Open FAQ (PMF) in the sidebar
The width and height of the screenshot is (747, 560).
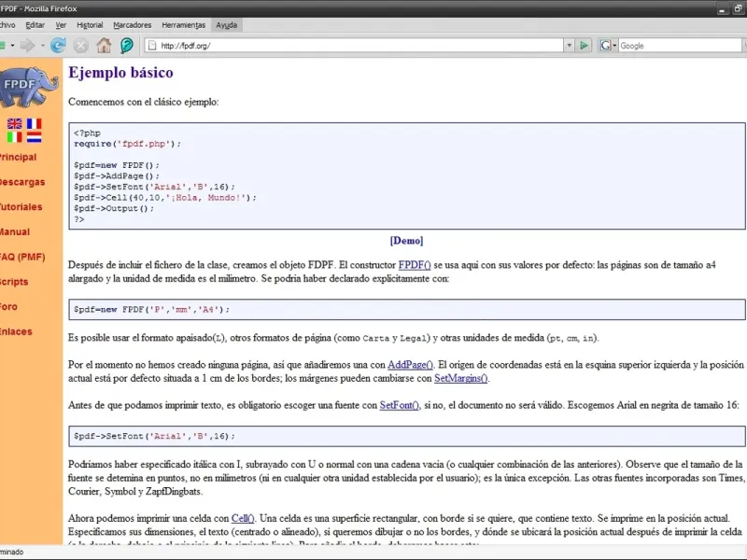[x=21, y=258]
